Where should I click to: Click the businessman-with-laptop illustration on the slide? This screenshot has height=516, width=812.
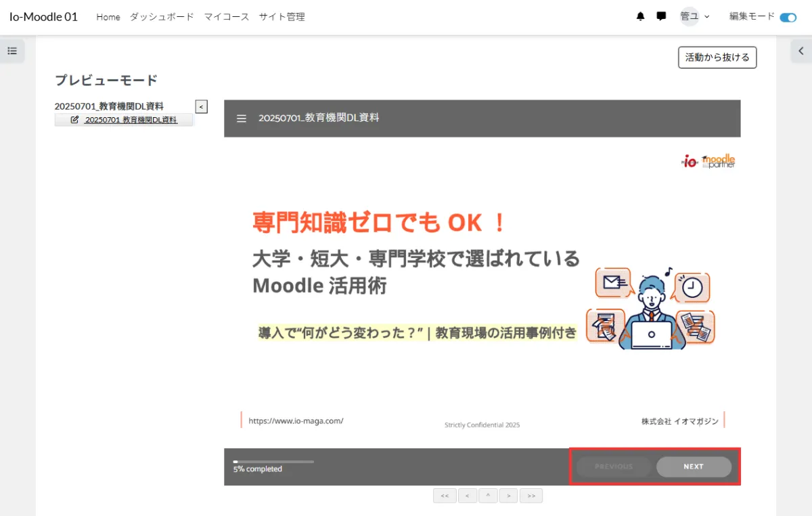(651, 309)
